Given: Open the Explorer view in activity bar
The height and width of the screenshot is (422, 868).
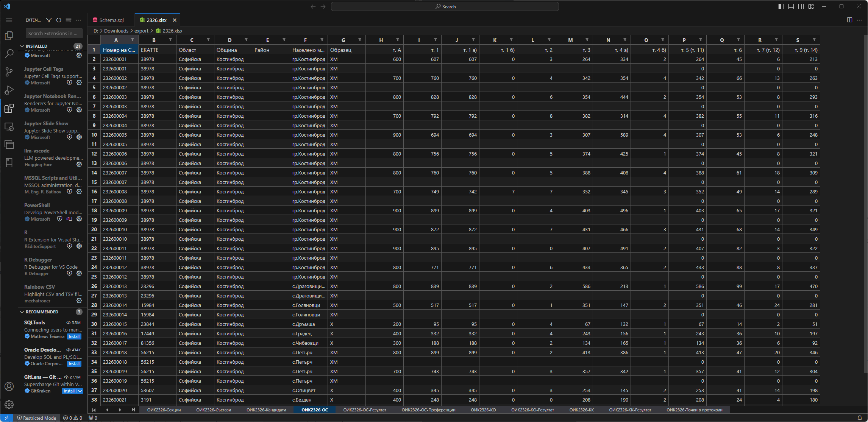Looking at the screenshot, I should point(9,35).
